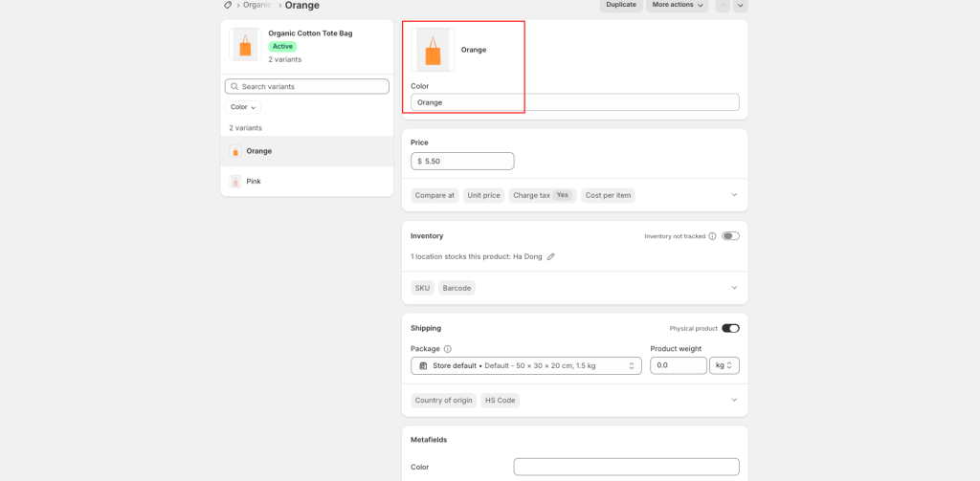Click the pencil icon beside Ha Dong
980x481 pixels.
coord(550,256)
